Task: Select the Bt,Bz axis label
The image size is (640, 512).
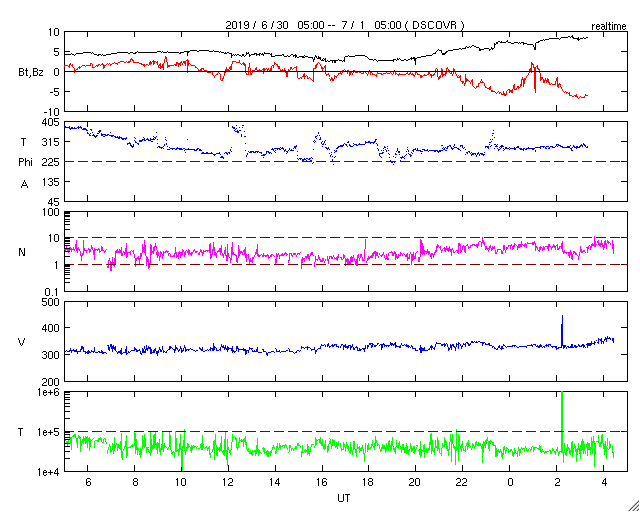Action: coord(29,72)
